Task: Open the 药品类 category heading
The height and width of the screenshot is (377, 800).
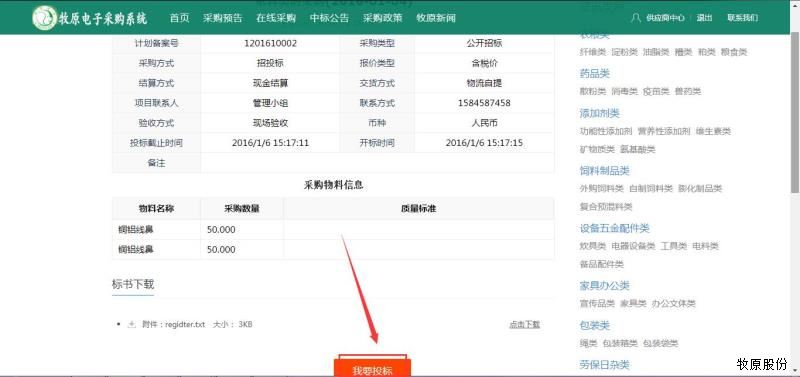Action: [595, 74]
